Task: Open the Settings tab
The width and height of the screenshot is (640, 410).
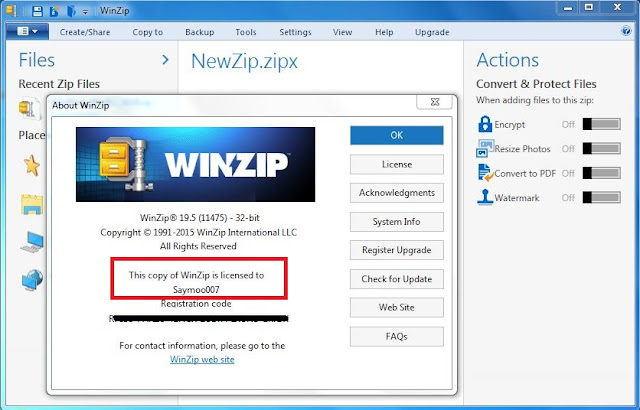Action: coord(295,32)
